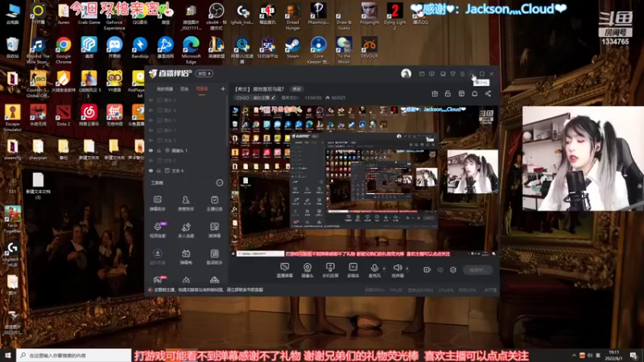The image size is (644, 362).
Task: Open Microsoft Edge desktop shortcut
Action: (x=191, y=51)
